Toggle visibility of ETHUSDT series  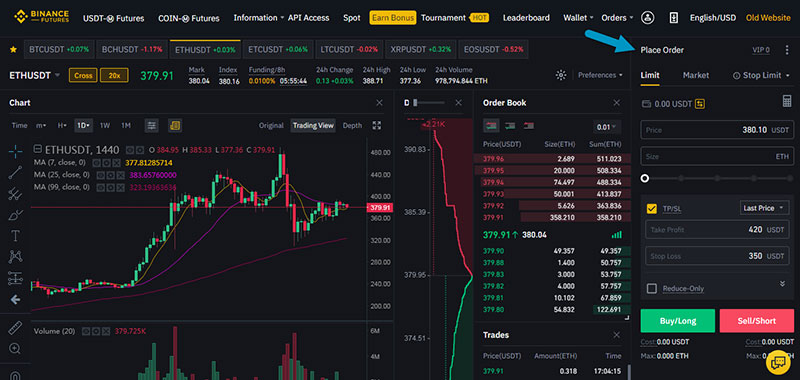point(129,150)
